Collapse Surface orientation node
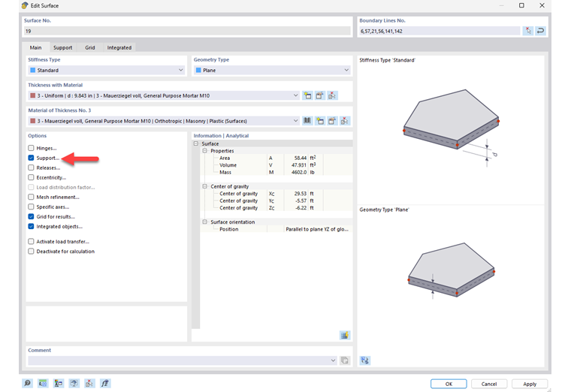571x392 pixels. [x=204, y=222]
